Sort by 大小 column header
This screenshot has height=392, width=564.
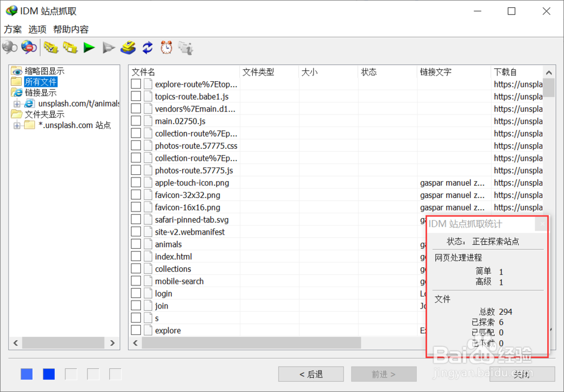coord(328,72)
